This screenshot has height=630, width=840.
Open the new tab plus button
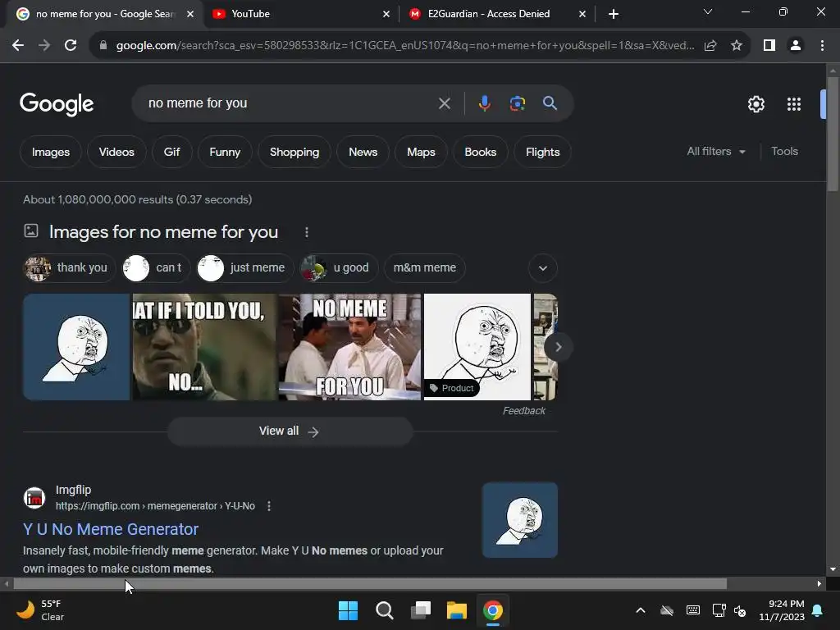click(614, 14)
